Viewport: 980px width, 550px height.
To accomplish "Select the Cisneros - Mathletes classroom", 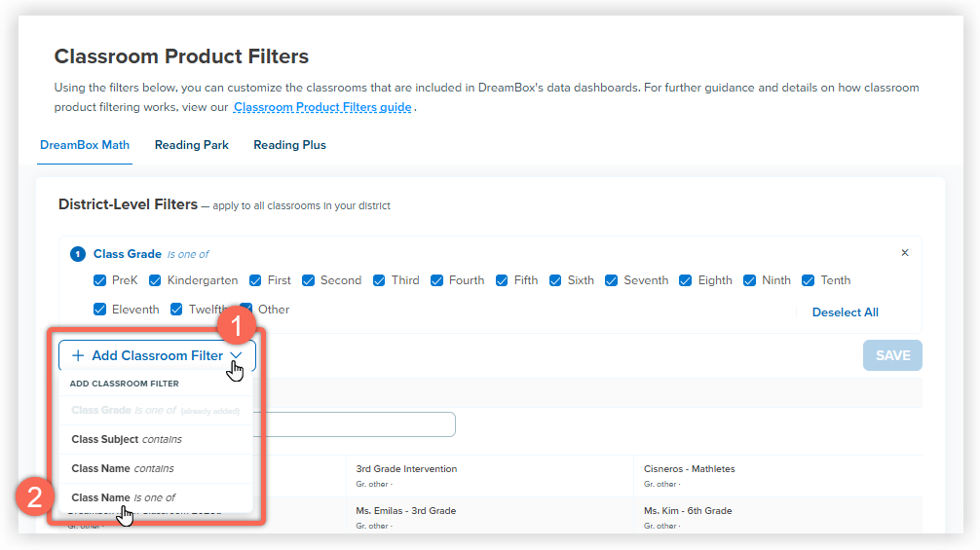I will tap(690, 469).
